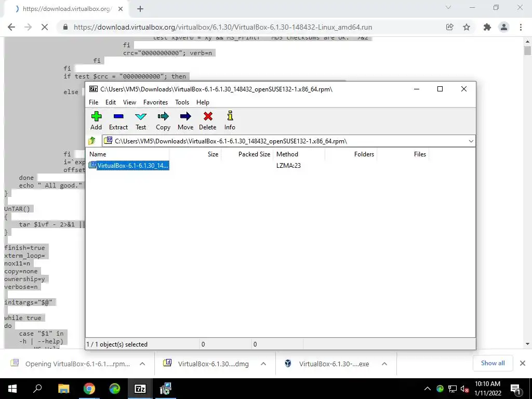Click the Chrome URL address bar

pyautogui.click(x=222, y=27)
